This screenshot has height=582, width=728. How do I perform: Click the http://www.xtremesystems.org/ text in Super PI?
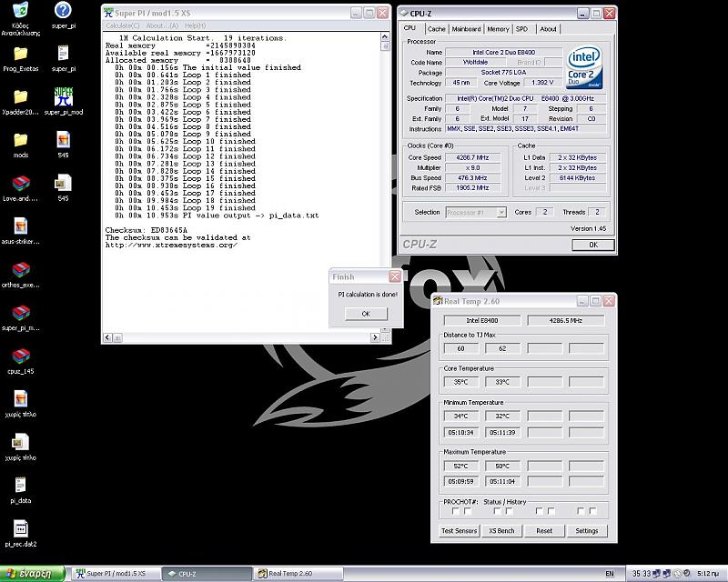[x=171, y=245]
